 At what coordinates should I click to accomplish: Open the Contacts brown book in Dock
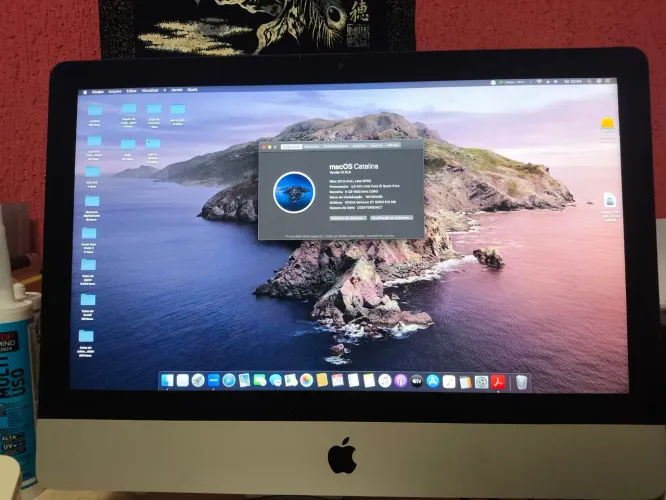point(322,380)
